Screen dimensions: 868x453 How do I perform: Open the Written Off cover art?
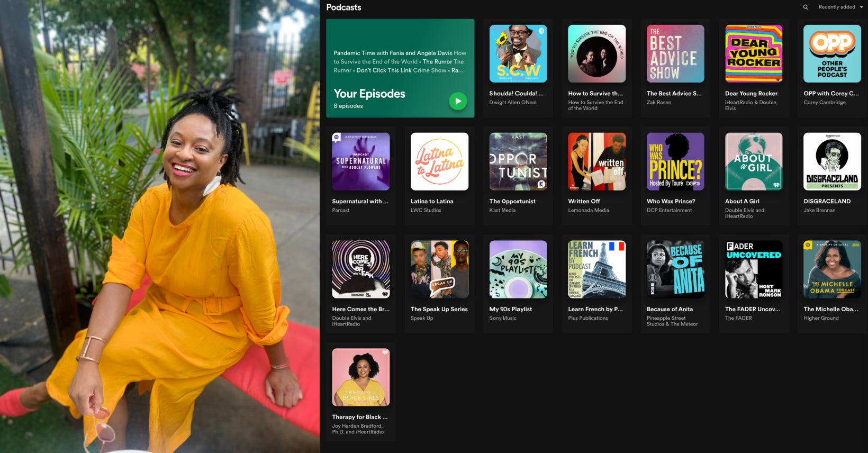tap(596, 161)
